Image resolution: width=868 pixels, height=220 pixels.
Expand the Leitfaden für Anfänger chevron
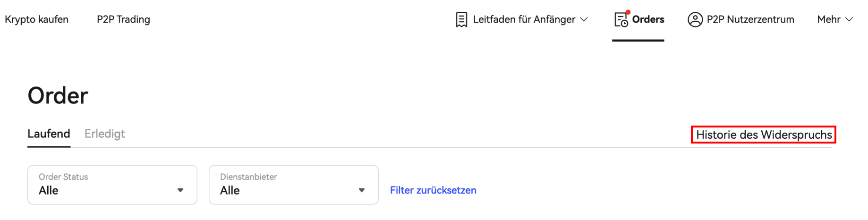[584, 19]
